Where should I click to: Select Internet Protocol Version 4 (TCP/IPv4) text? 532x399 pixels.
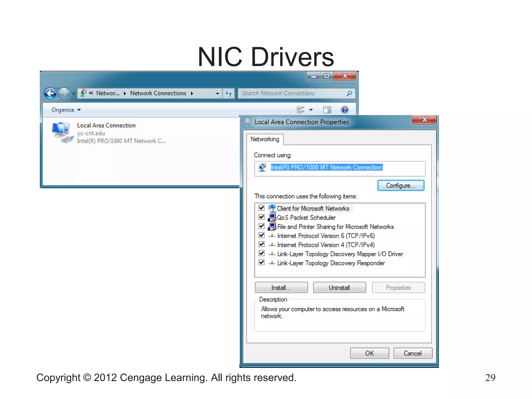pos(326,245)
